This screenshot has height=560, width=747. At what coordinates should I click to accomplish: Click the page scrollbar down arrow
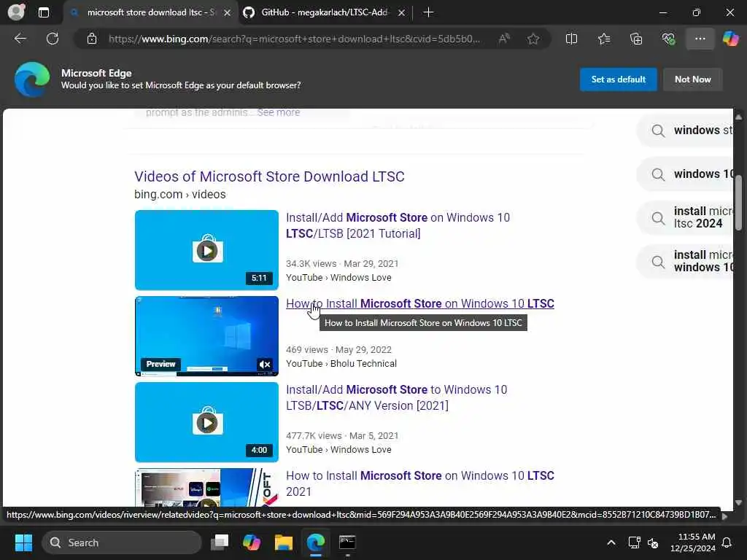tap(738, 502)
